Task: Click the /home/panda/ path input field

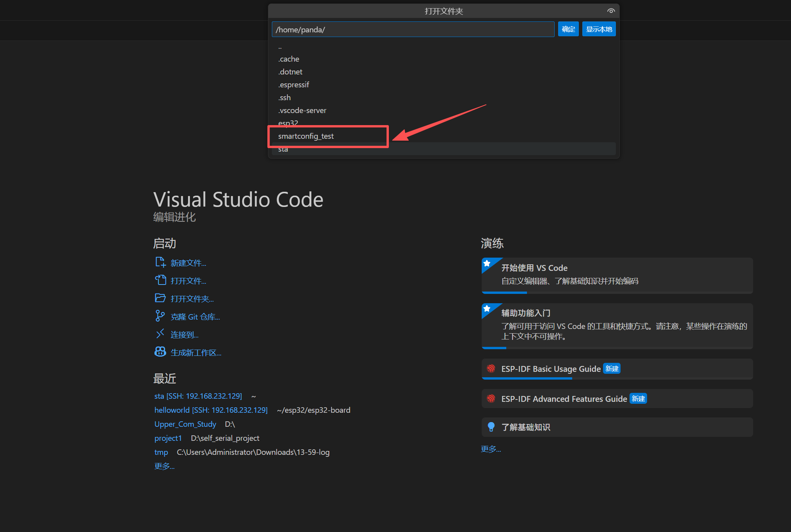Action: click(413, 30)
